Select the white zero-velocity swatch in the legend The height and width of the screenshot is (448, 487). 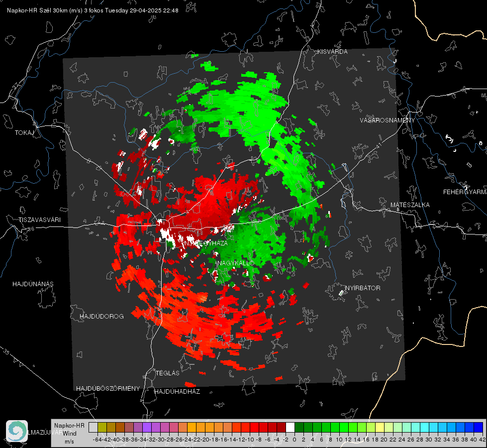290,428
